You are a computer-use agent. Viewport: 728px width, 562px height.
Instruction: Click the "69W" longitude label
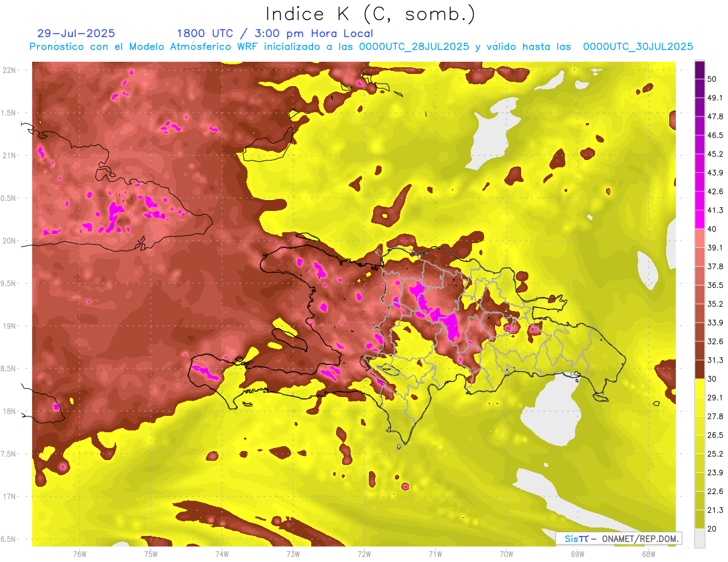[x=578, y=554]
